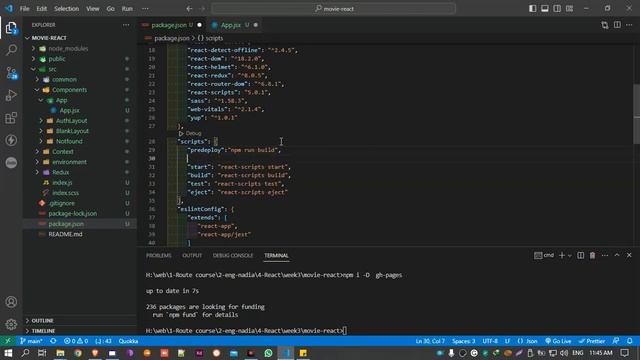The image size is (640, 360).
Task: Switch to the OUTPUT panel tab
Action: pos(192,255)
